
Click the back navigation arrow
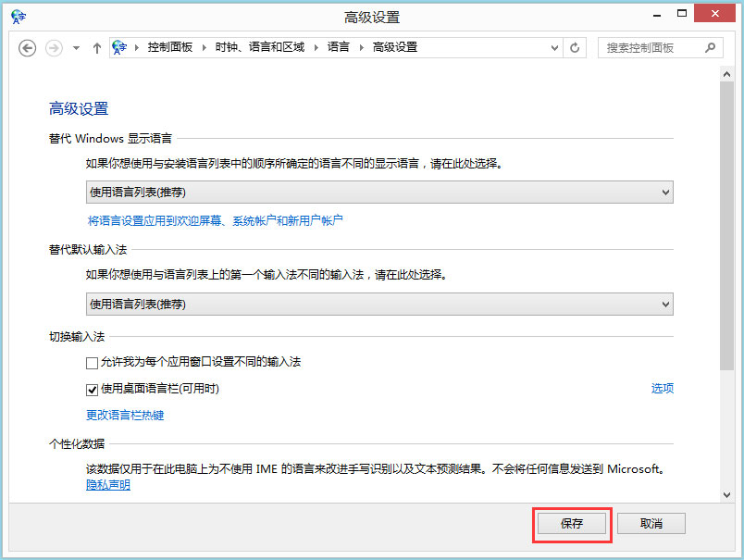point(27,47)
